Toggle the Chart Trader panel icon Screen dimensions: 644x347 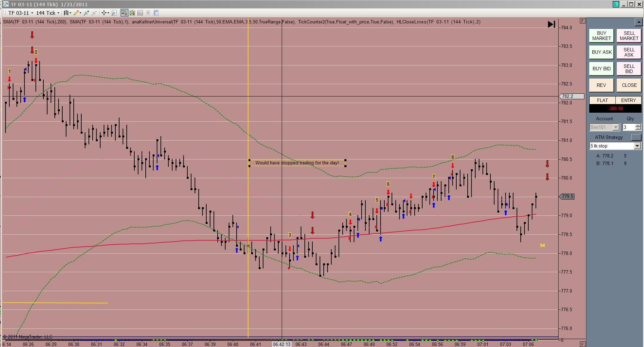(x=124, y=13)
